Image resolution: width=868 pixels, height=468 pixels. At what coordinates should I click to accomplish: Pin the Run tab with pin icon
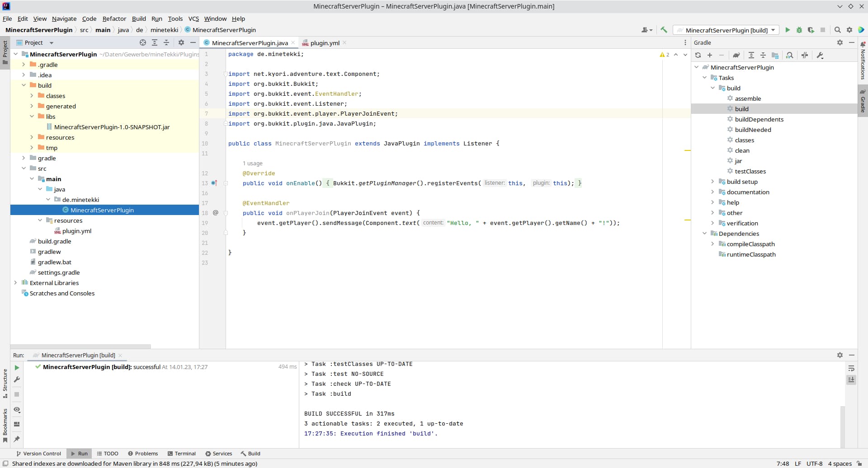pos(17,439)
